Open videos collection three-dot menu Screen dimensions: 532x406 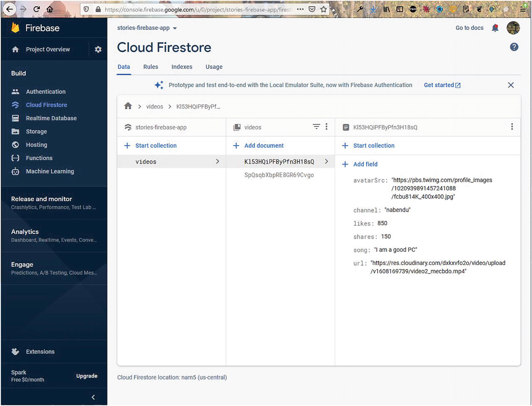326,127
